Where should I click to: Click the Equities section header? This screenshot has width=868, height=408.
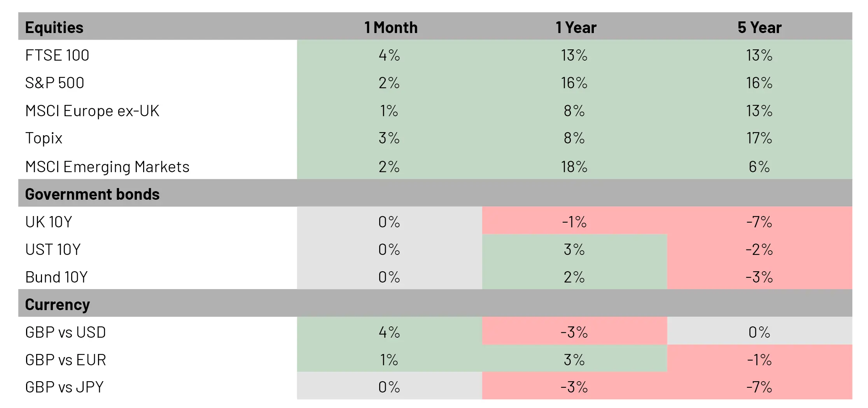(x=54, y=28)
